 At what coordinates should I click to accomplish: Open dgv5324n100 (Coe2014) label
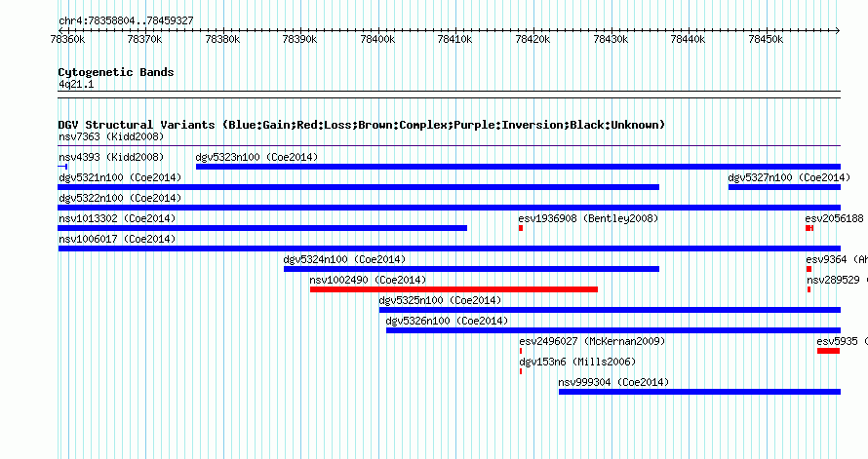coord(344,259)
